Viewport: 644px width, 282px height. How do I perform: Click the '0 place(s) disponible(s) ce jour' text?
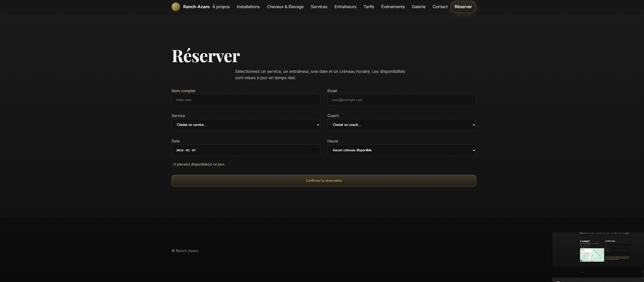(x=198, y=164)
